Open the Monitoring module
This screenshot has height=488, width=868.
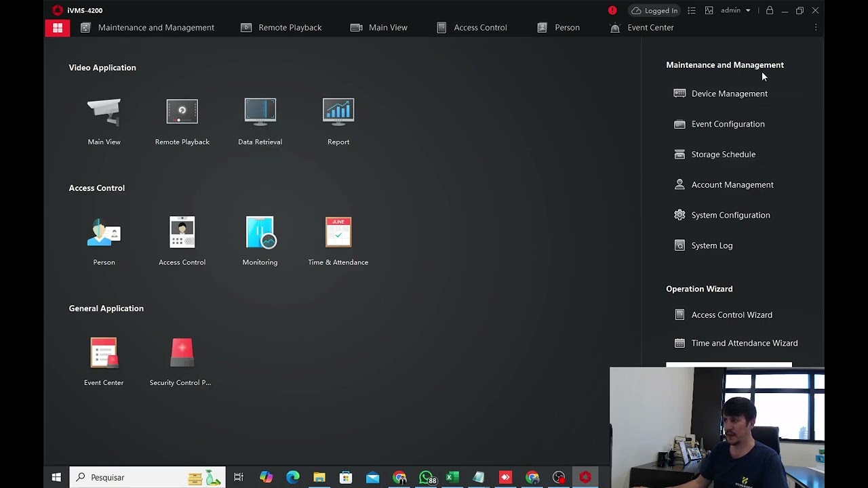(x=260, y=232)
